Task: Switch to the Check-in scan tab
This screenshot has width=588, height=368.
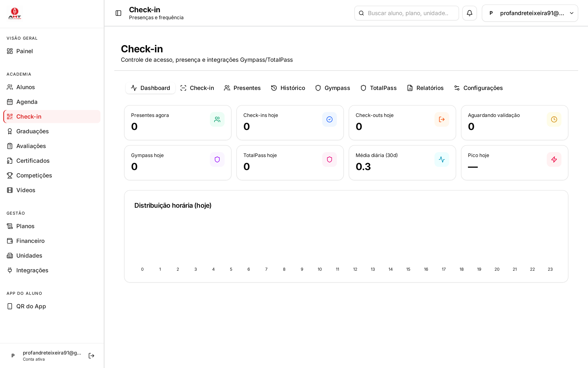Action: [x=197, y=88]
